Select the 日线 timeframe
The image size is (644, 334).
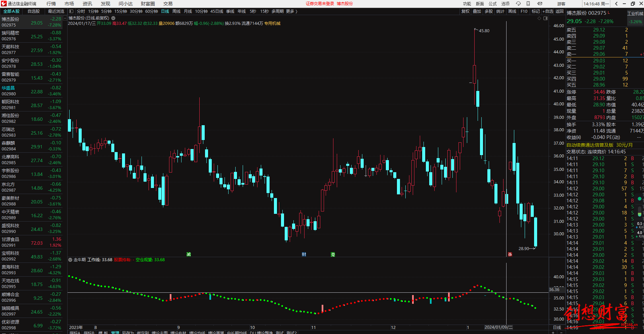point(165,11)
